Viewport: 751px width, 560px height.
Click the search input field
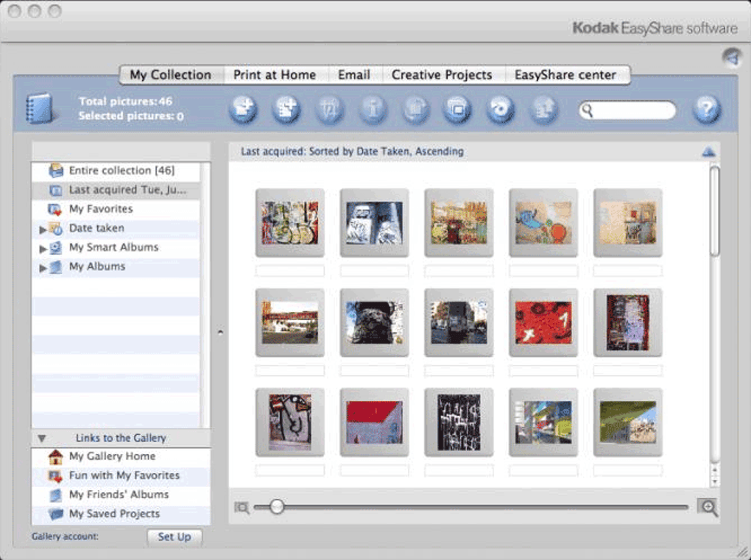point(632,110)
